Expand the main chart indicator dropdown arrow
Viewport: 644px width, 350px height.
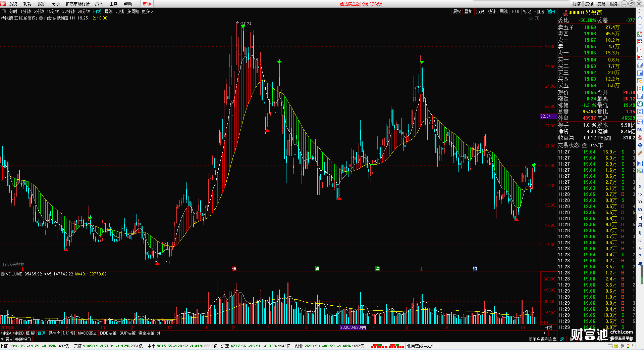tap(41, 18)
